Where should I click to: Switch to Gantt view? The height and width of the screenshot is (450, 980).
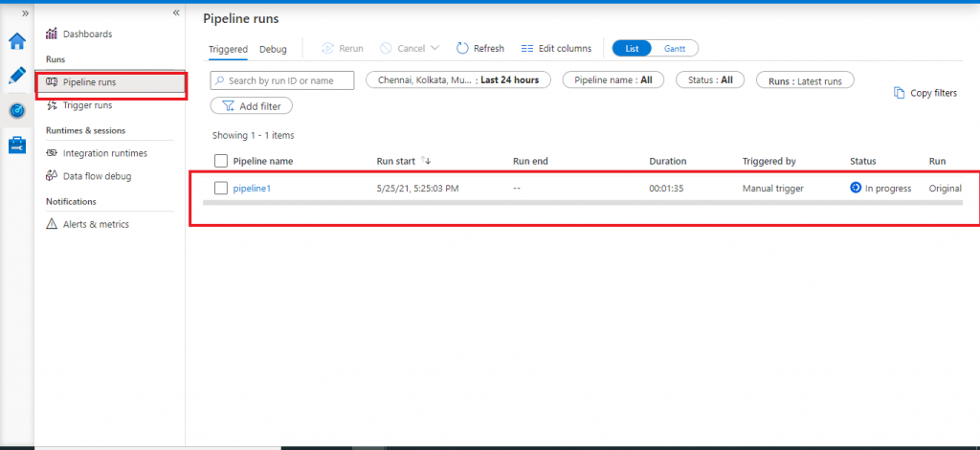point(675,48)
